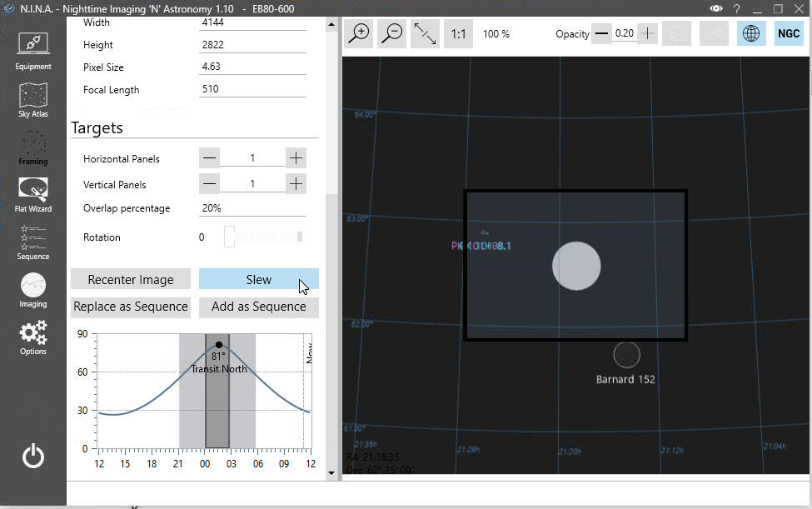Click the Slew button

click(x=258, y=280)
